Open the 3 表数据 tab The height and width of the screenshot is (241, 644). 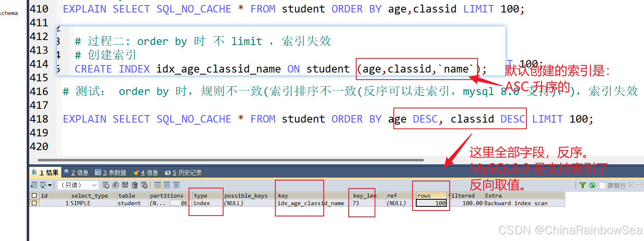pos(111,173)
